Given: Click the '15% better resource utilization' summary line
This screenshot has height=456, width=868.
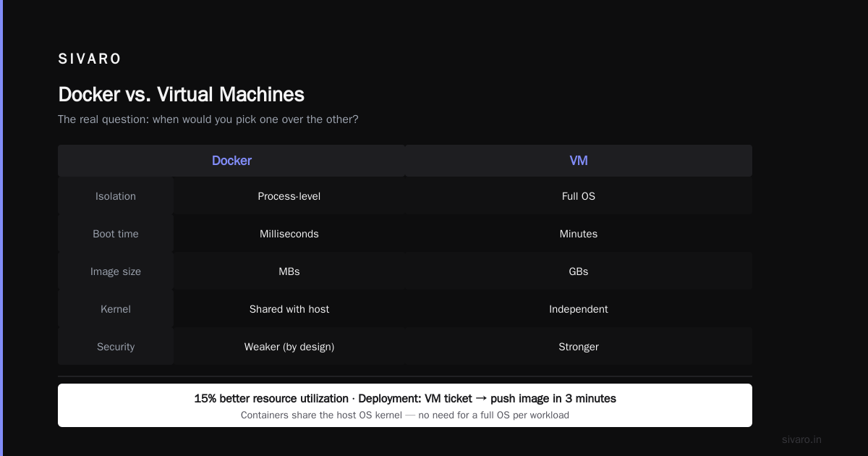Looking at the screenshot, I should (405, 399).
